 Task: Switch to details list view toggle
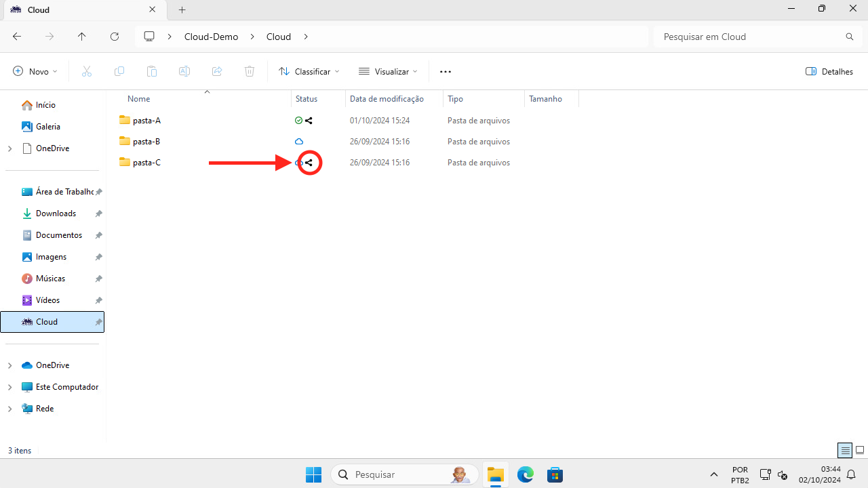click(x=845, y=450)
